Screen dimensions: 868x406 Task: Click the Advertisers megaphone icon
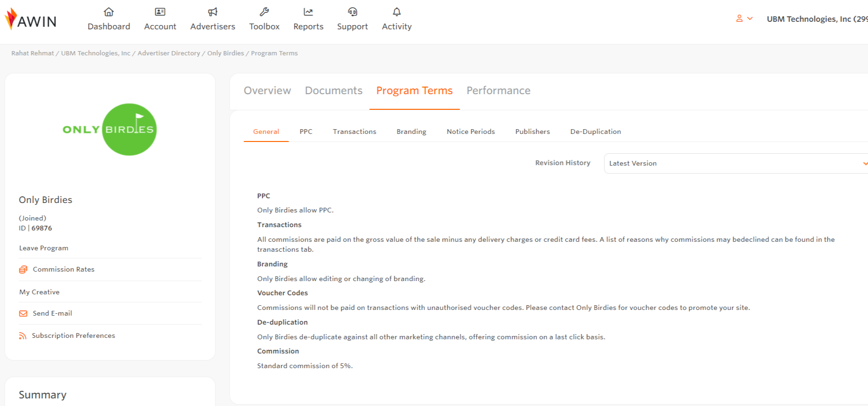(x=213, y=12)
